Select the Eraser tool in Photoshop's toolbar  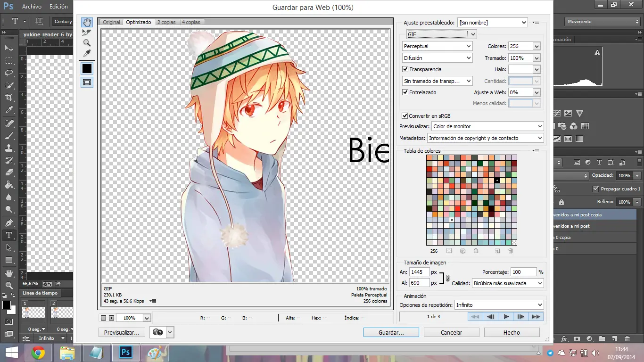[9, 173]
